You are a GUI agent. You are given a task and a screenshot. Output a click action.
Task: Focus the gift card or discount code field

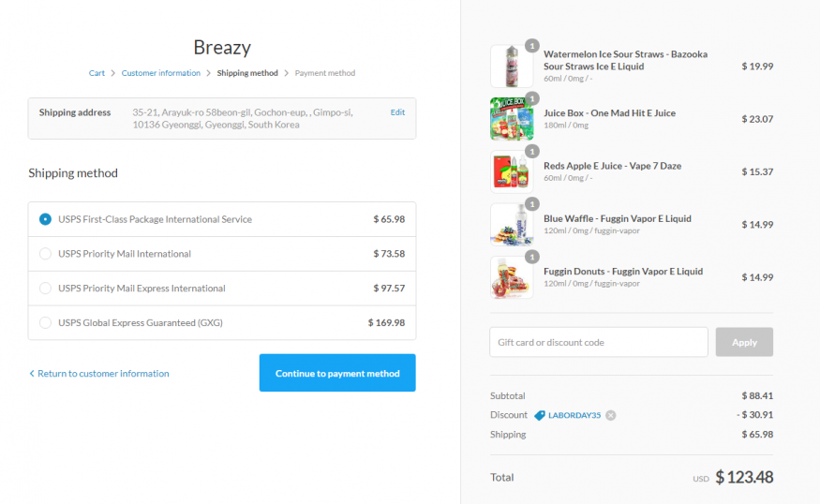(x=598, y=342)
